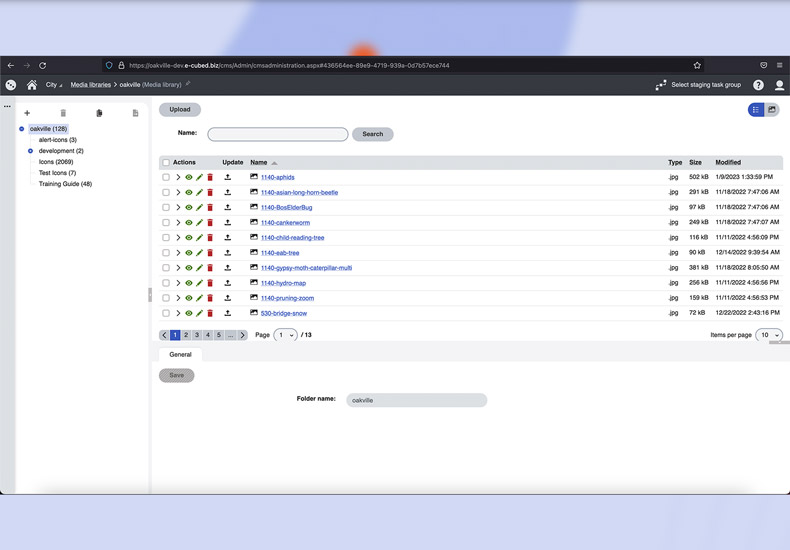This screenshot has height=550, width=790.
Task: Open the Items per page dropdown
Action: [768, 335]
